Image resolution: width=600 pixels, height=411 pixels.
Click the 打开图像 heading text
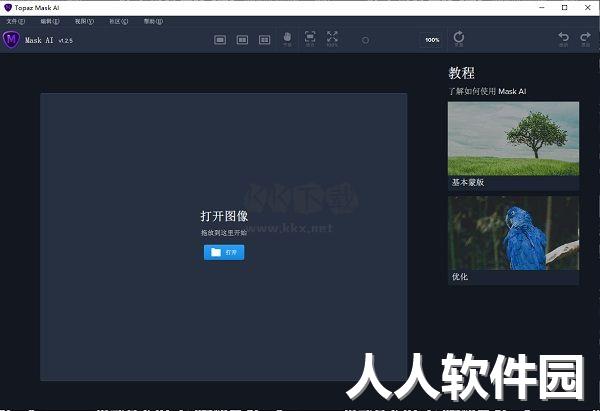pos(224,216)
